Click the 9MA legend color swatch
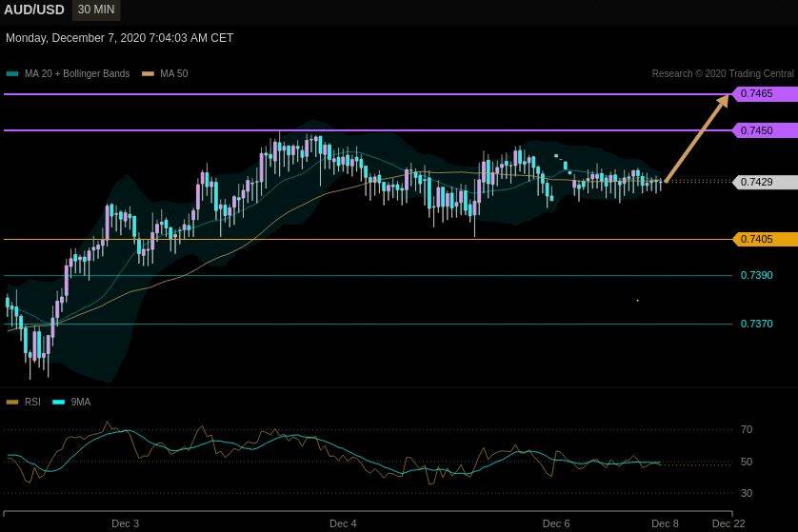The image size is (798, 532). pos(59,403)
